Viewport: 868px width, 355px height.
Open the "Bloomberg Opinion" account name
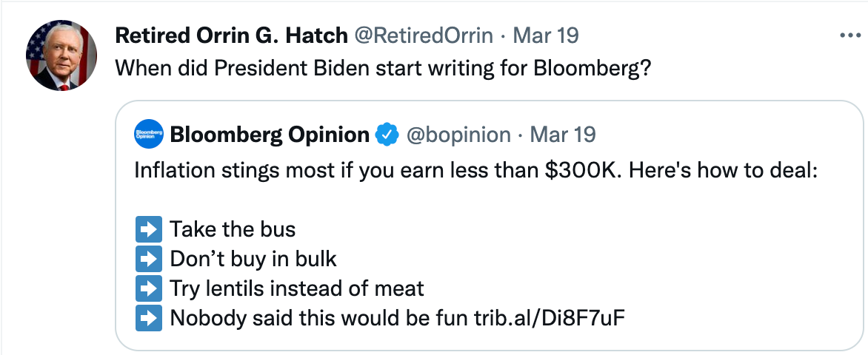pyautogui.click(x=270, y=135)
